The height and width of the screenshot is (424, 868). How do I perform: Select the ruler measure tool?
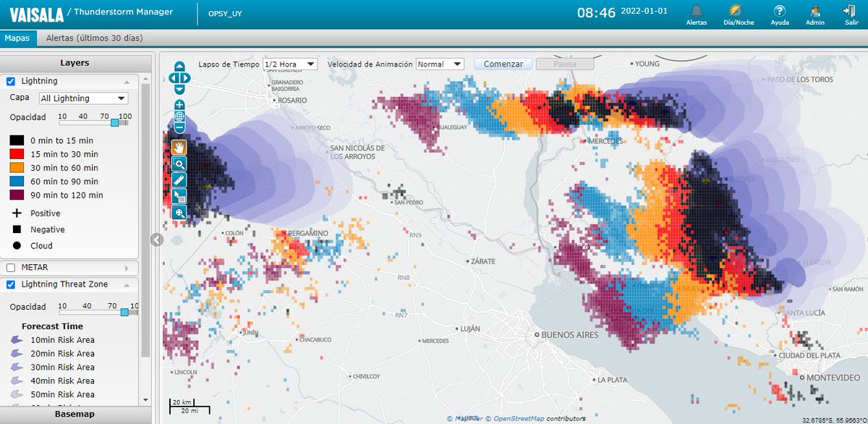pyautogui.click(x=179, y=179)
